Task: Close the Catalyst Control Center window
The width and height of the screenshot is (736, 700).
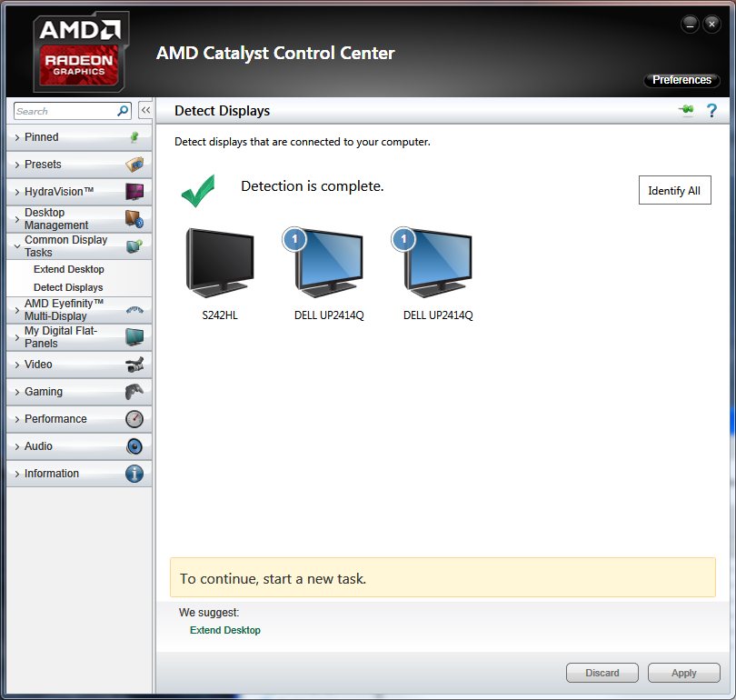Action: pos(711,24)
